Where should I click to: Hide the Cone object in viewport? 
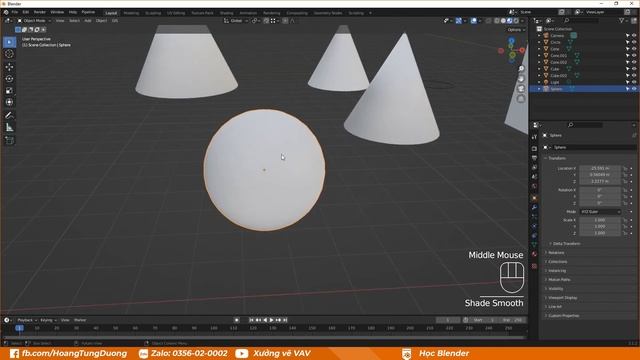coord(634,49)
